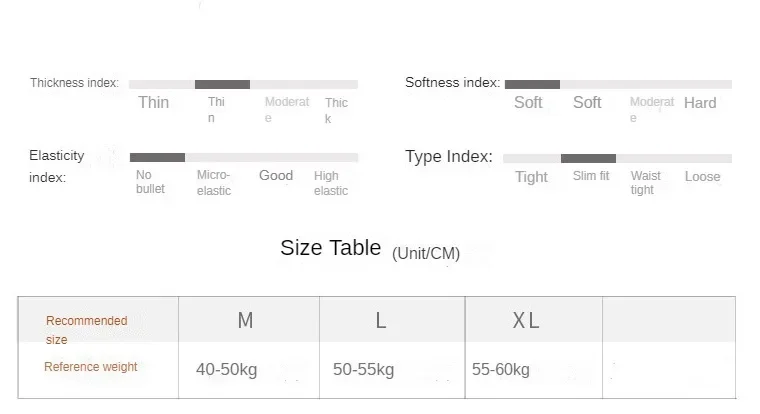Click the dark Elasticity index bar segment
This screenshot has width=760, height=414.
tap(157, 157)
